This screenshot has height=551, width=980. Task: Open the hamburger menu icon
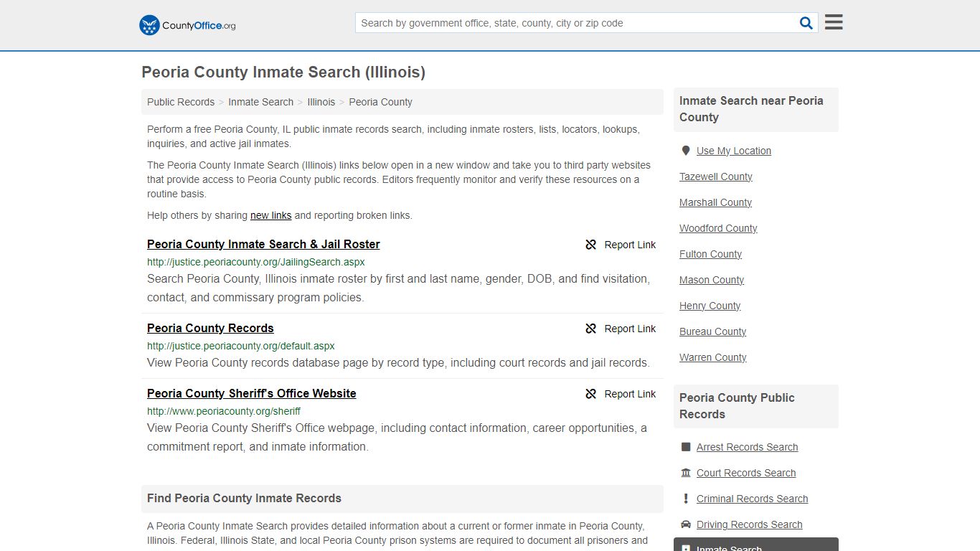[834, 22]
